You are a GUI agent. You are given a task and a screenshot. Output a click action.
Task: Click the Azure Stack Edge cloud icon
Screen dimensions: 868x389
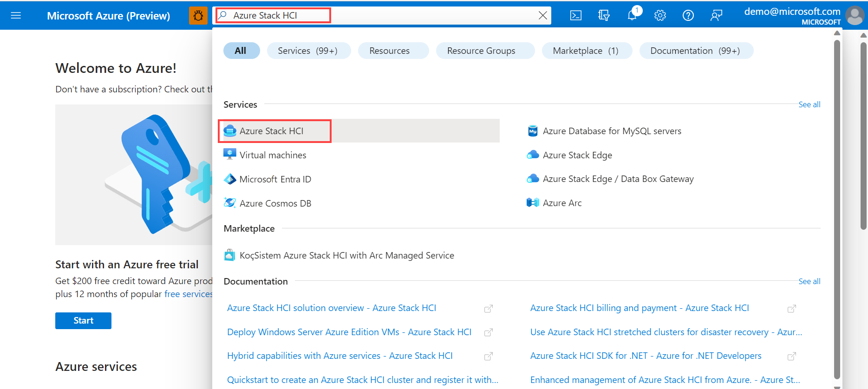point(533,155)
